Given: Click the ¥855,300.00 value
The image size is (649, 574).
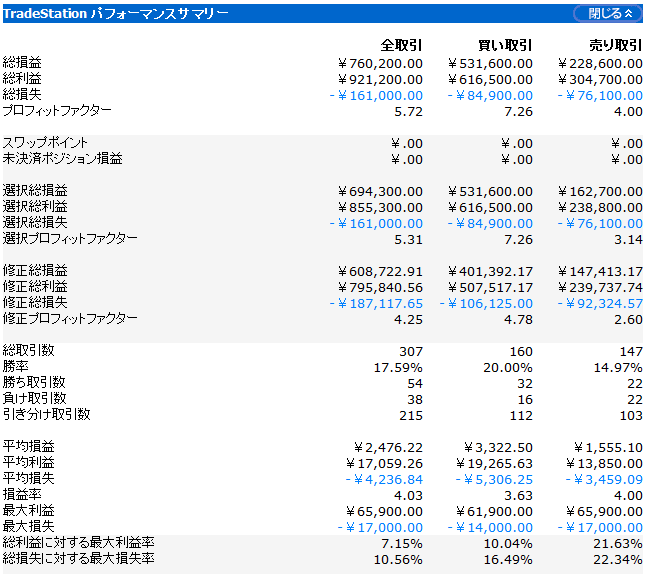Looking at the screenshot, I should (x=380, y=208).
